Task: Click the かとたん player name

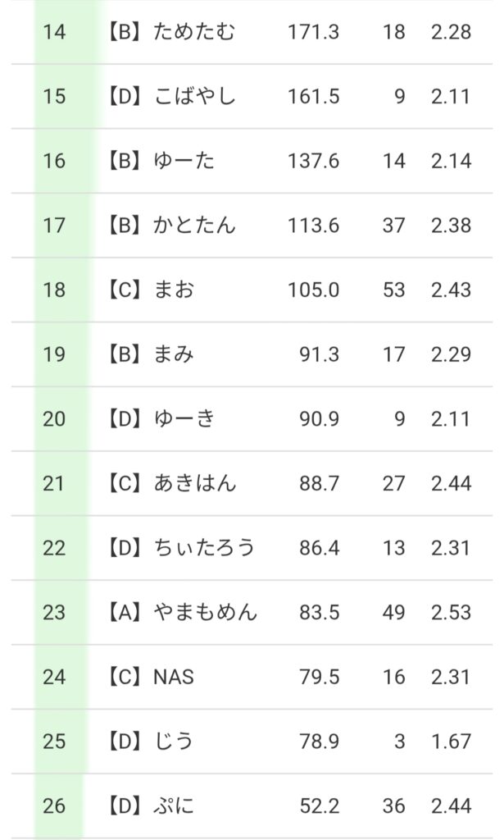Action: [194, 226]
